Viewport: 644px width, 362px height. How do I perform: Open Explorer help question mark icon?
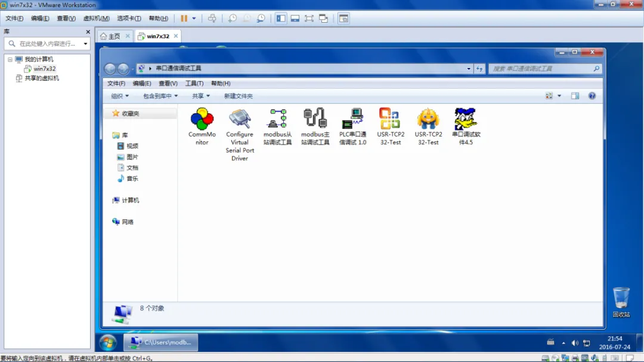592,96
